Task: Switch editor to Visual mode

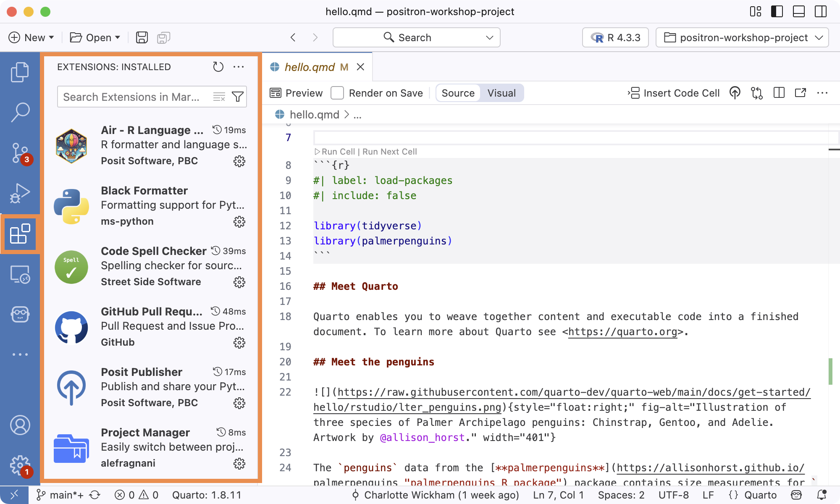Action: (501, 93)
